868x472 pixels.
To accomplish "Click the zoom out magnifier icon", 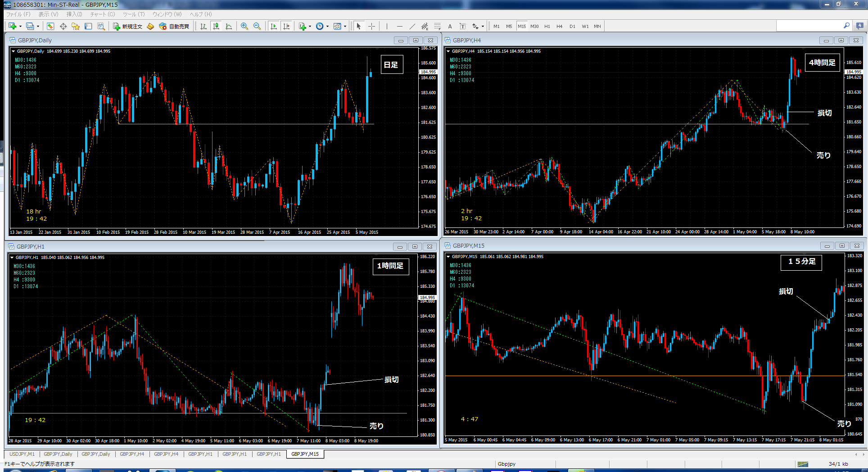I will [257, 26].
